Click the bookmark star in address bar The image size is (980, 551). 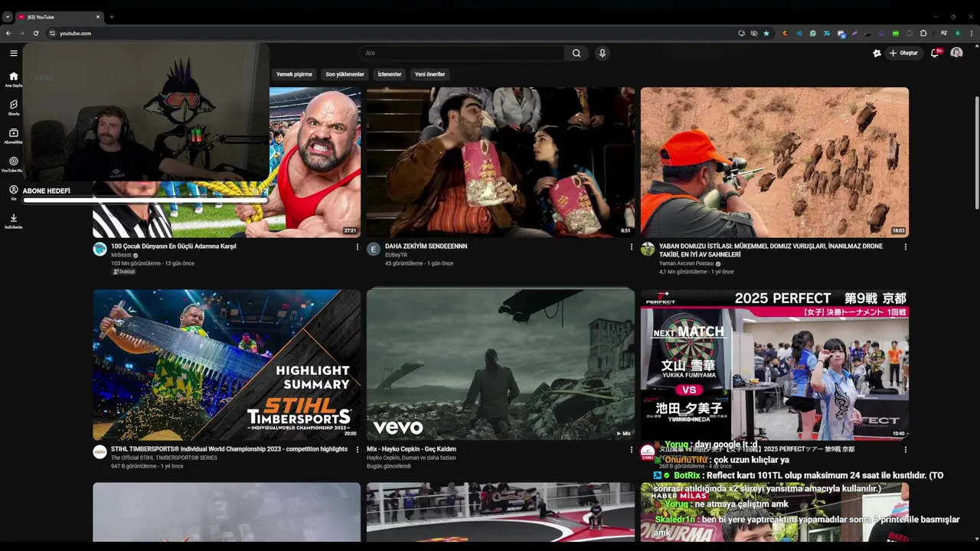click(766, 33)
